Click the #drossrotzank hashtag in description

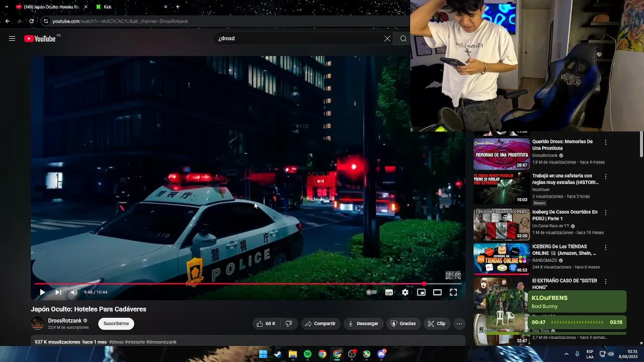[x=162, y=342]
